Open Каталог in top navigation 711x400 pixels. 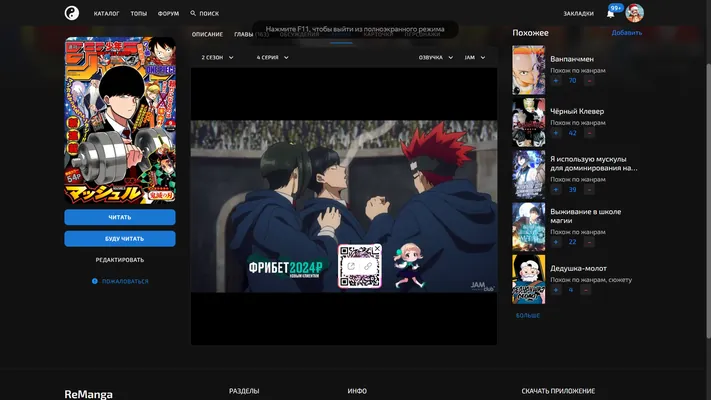pos(107,14)
